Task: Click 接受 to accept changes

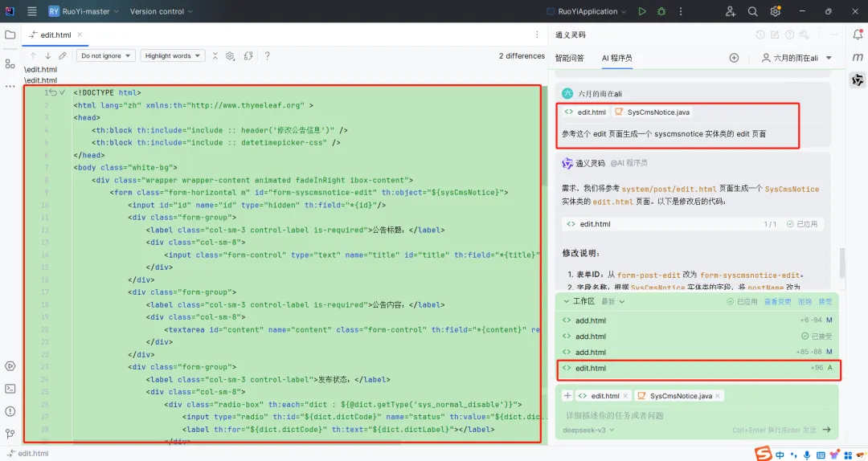Action: click(x=825, y=302)
